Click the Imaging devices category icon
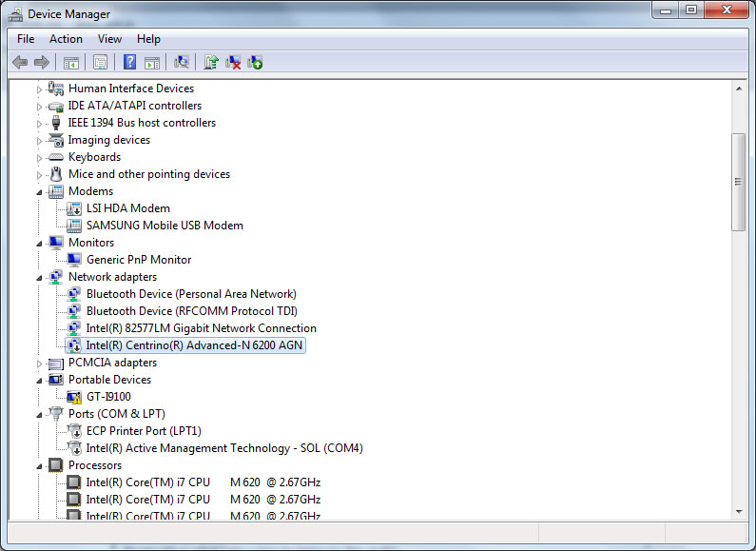Image resolution: width=756 pixels, height=551 pixels. click(x=56, y=140)
